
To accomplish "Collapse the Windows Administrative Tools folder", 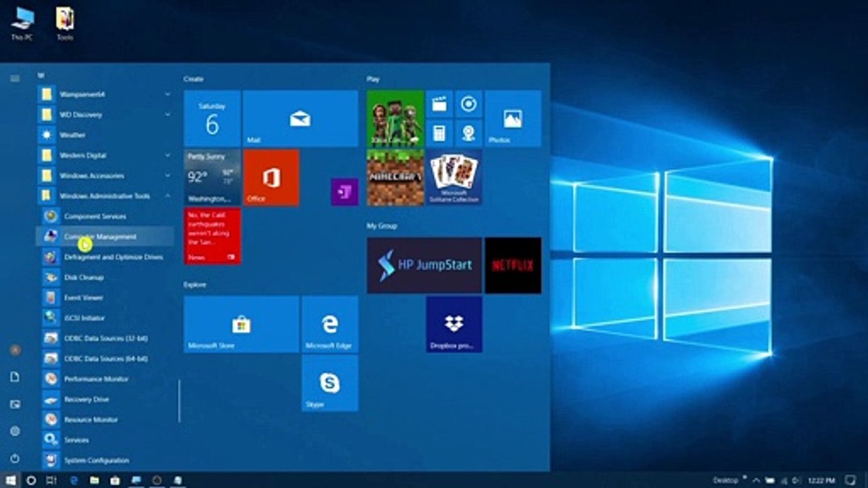I will pyautogui.click(x=105, y=196).
